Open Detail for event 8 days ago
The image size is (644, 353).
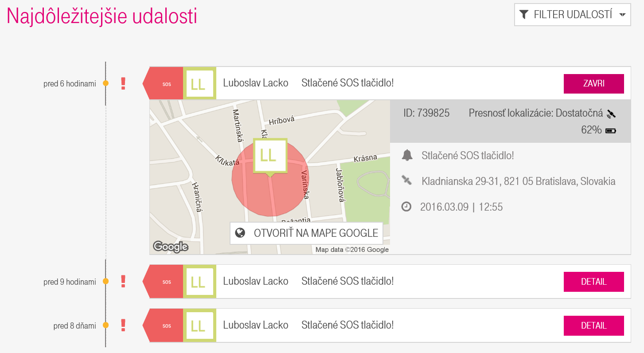(x=593, y=326)
